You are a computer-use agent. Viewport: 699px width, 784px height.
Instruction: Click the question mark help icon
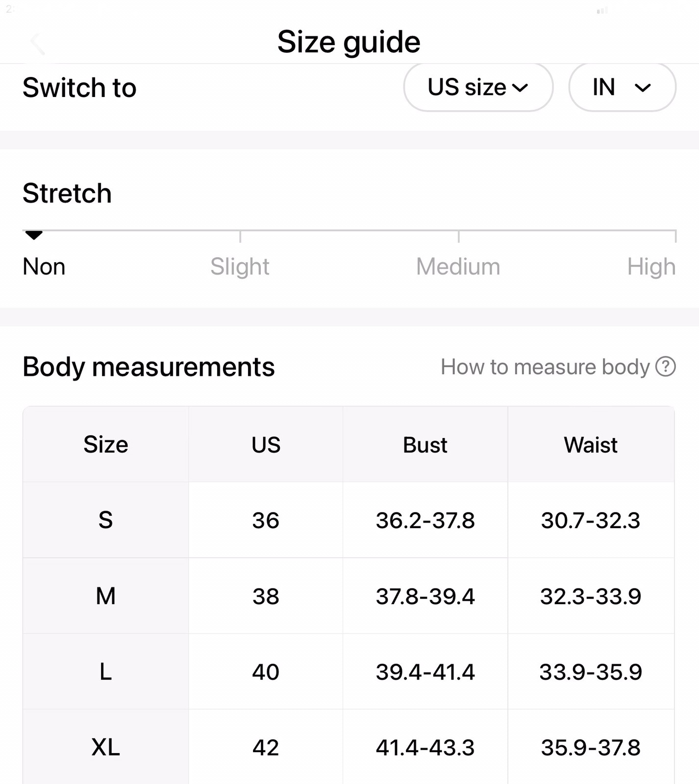click(x=666, y=367)
